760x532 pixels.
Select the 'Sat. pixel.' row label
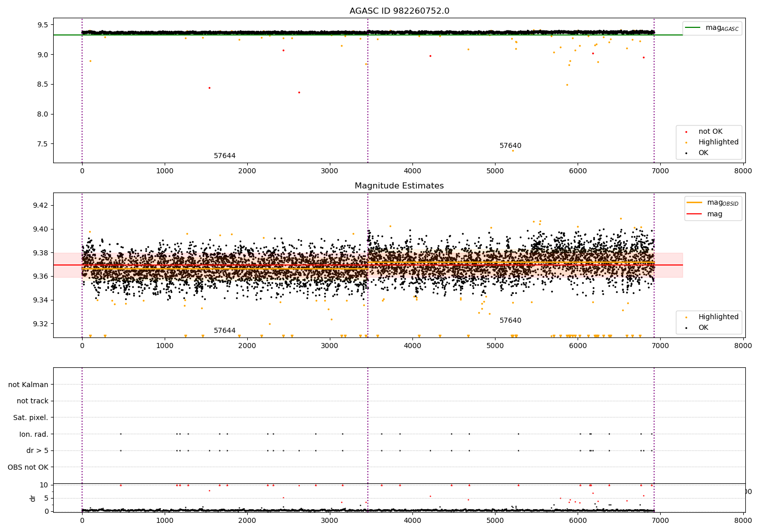coord(31,418)
